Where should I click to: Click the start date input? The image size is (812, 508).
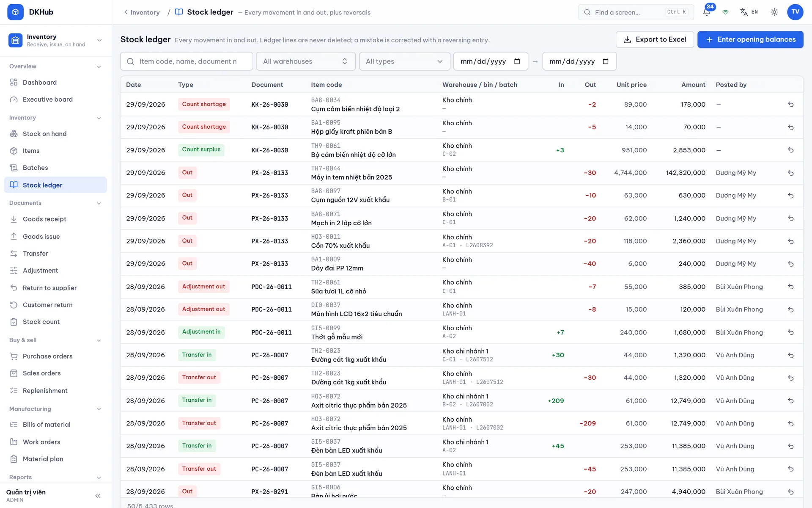[x=491, y=61]
